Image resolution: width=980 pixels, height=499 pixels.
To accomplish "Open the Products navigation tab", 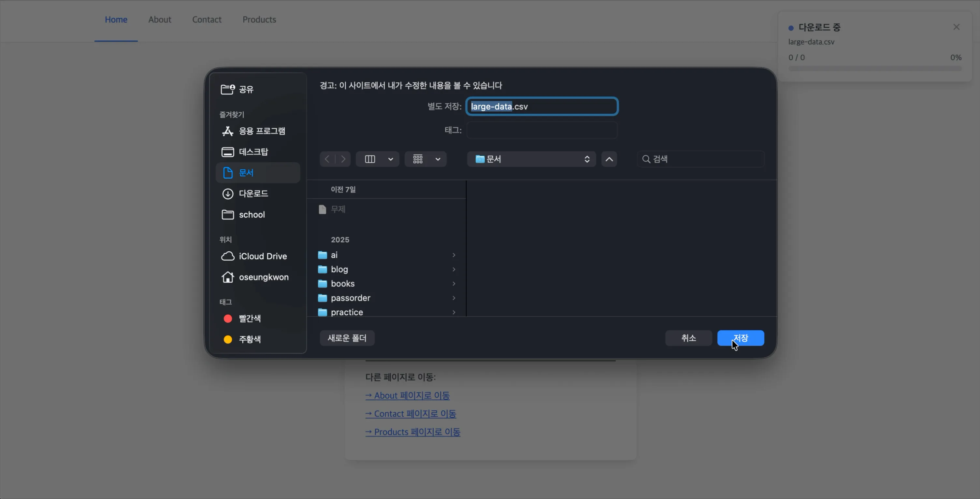I will 259,20.
